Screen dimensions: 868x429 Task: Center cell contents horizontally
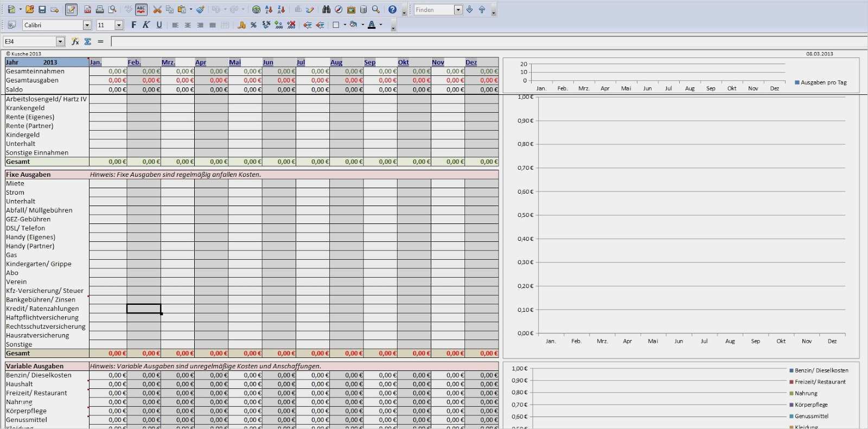pyautogui.click(x=188, y=25)
